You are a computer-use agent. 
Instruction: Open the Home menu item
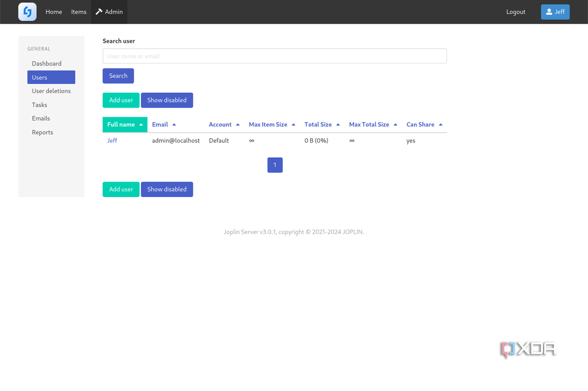(x=54, y=12)
